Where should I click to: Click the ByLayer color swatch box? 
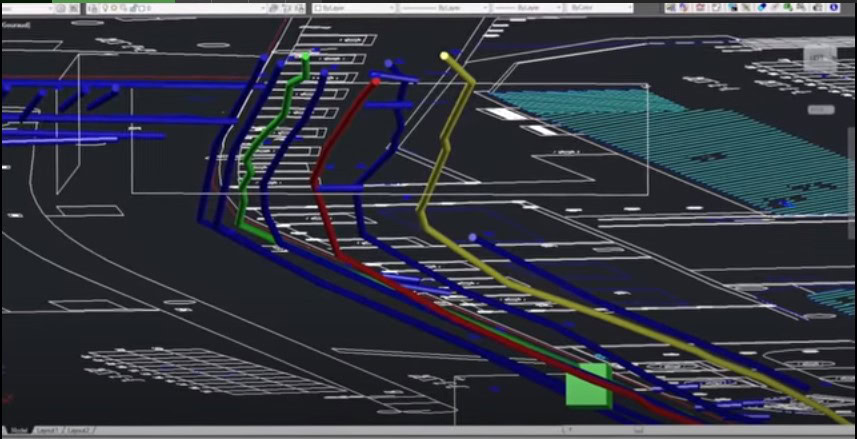coord(317,8)
